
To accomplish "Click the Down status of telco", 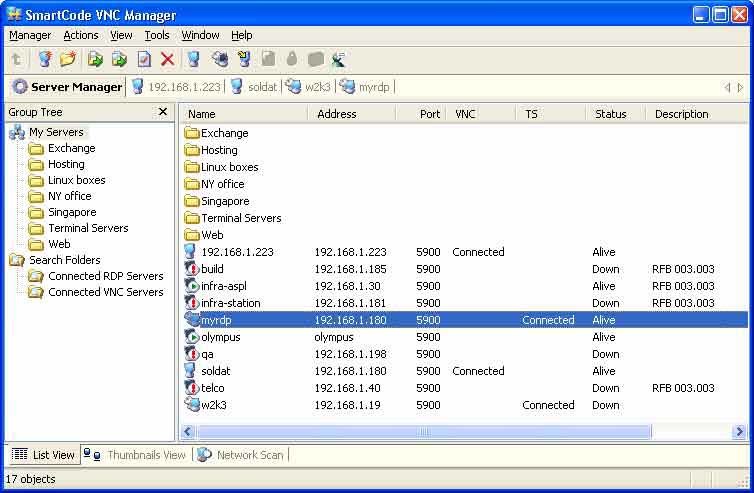I will 605,388.
